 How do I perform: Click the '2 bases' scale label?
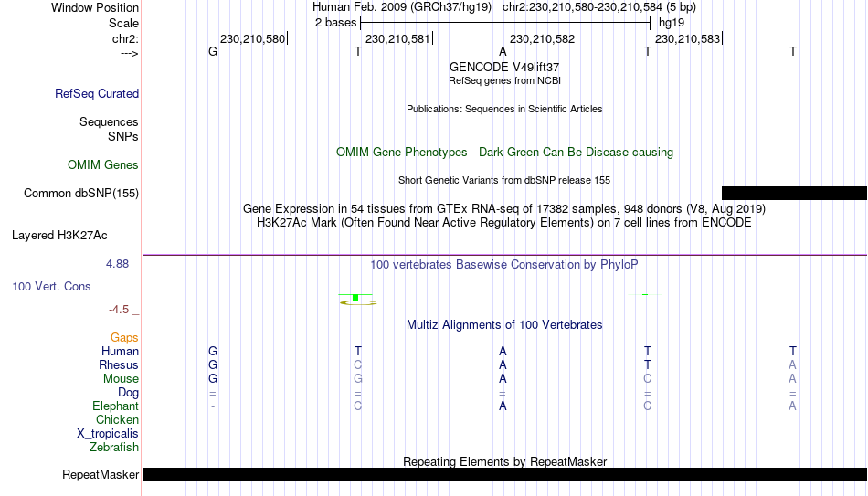(x=335, y=23)
